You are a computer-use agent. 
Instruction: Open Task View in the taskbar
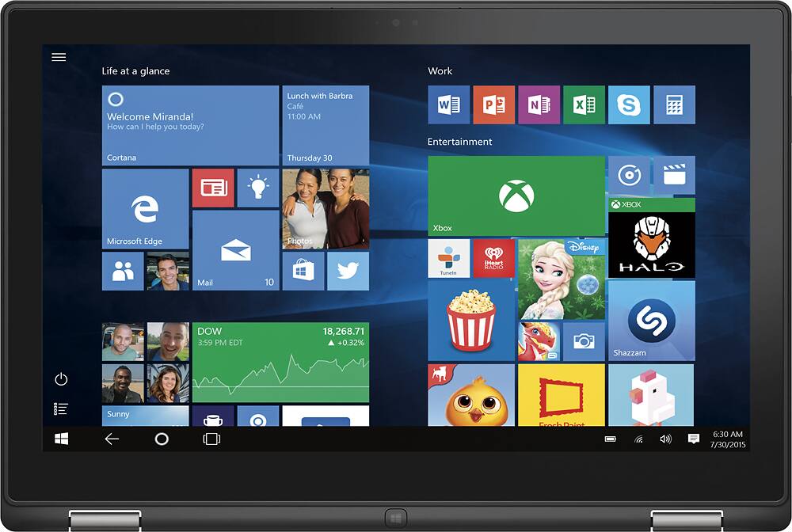pos(211,439)
